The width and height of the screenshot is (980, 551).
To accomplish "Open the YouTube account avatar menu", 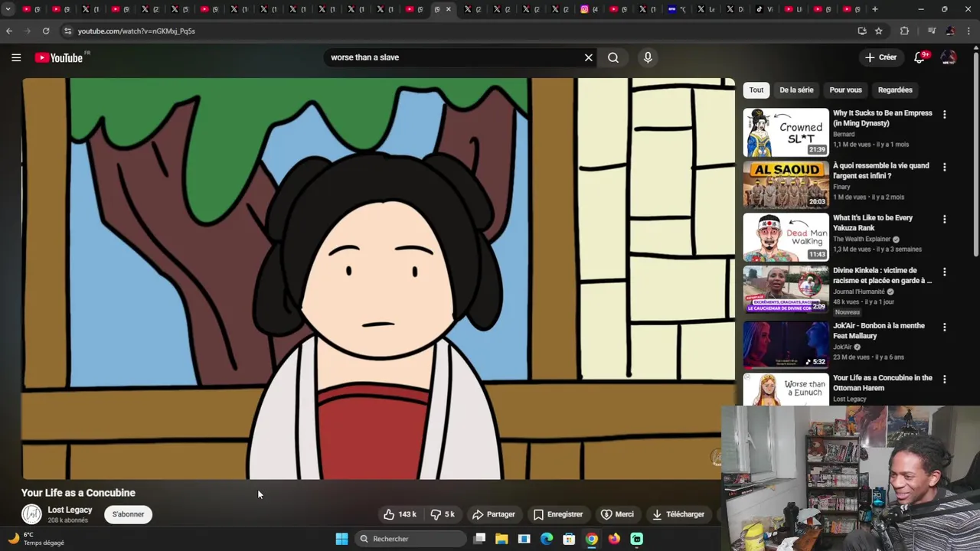I will coord(948,57).
